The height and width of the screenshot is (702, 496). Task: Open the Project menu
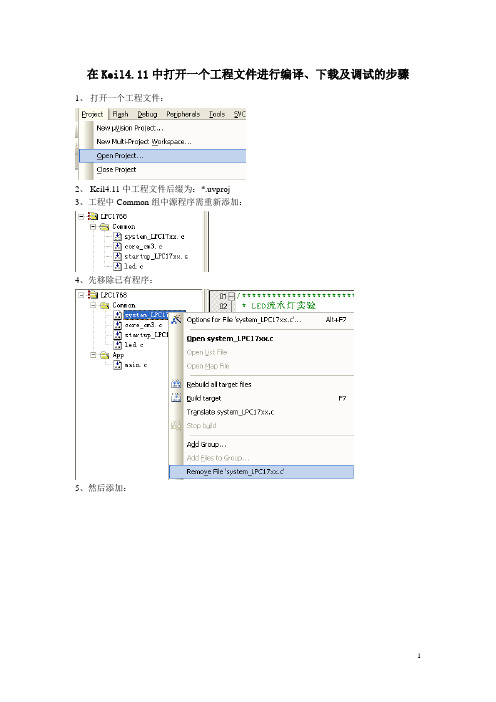click(92, 115)
